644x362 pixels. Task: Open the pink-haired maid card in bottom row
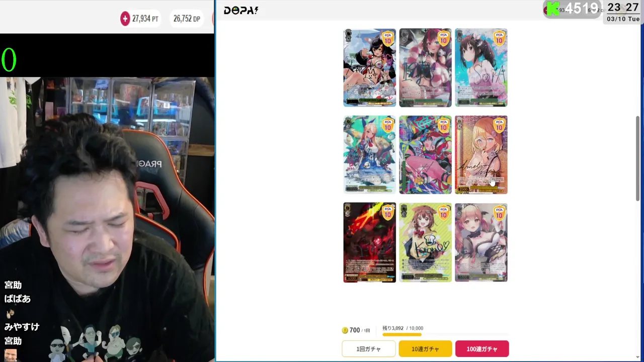tap(481, 242)
